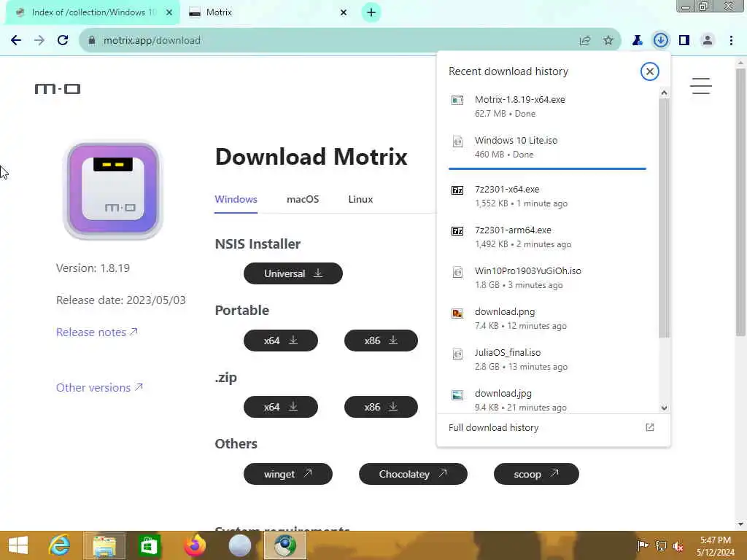Open the scoop link

536,474
